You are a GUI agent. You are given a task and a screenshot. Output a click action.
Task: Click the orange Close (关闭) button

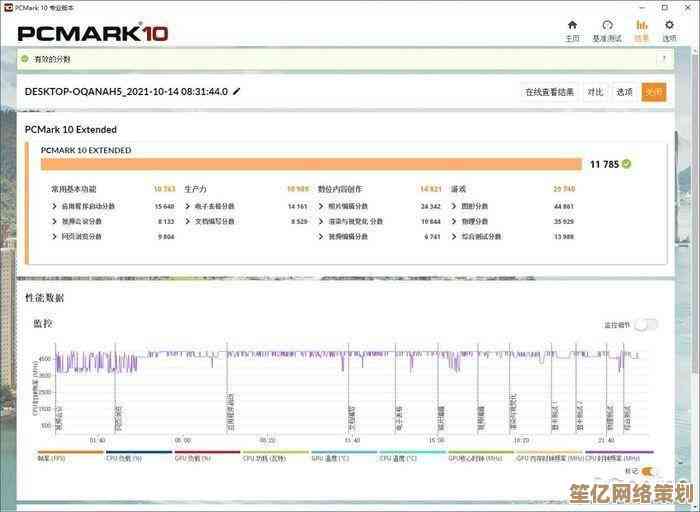pos(654,92)
